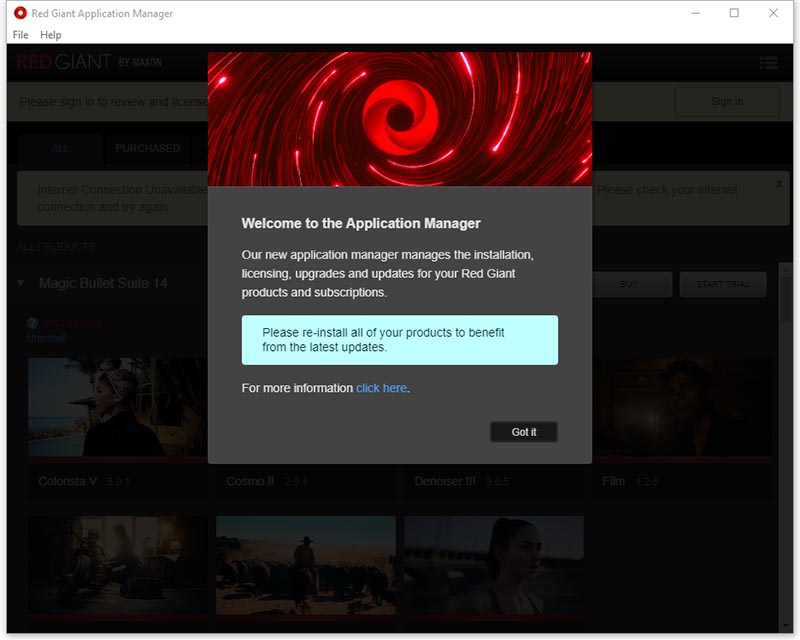Maximize the Application Manager window
The width and height of the screenshot is (800, 640).
734,13
